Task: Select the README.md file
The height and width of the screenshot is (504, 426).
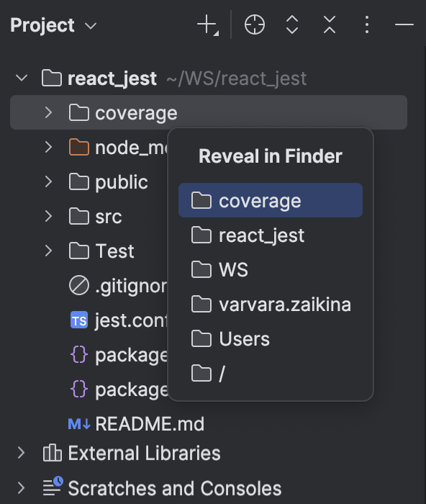Action: click(150, 423)
